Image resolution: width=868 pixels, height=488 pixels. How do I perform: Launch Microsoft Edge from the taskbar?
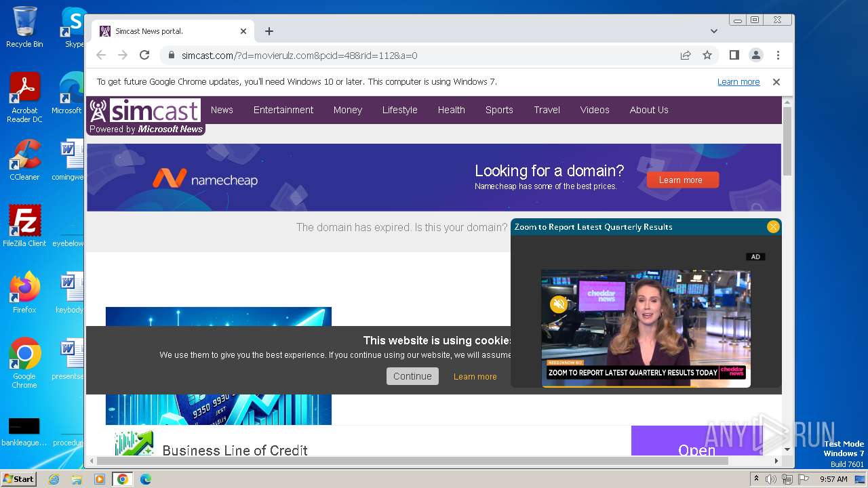pos(146,479)
